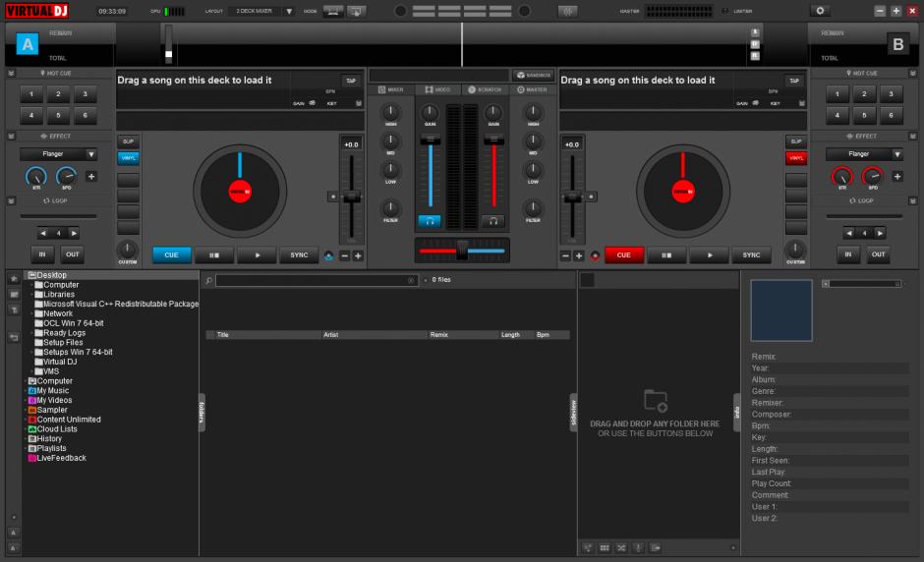The height and width of the screenshot is (562, 924).
Task: Collapse deck A Loop panel chevron
Action: (11, 200)
